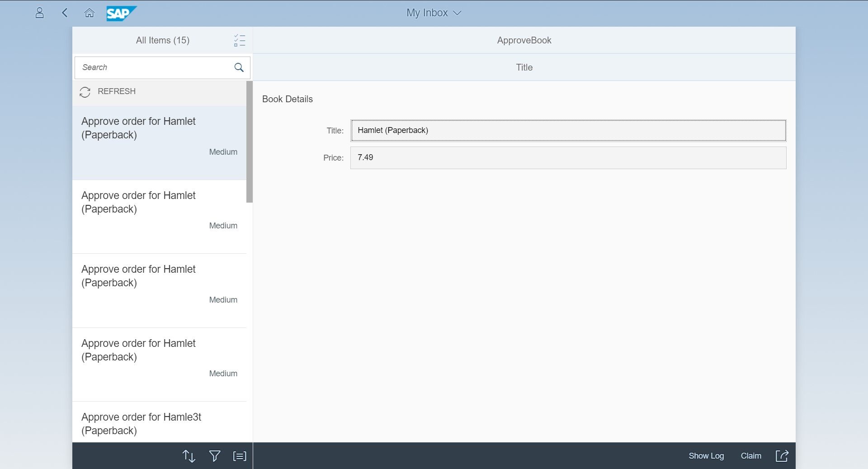Viewport: 868px width, 469px height.
Task: Navigate to the home page icon
Action: (x=90, y=13)
